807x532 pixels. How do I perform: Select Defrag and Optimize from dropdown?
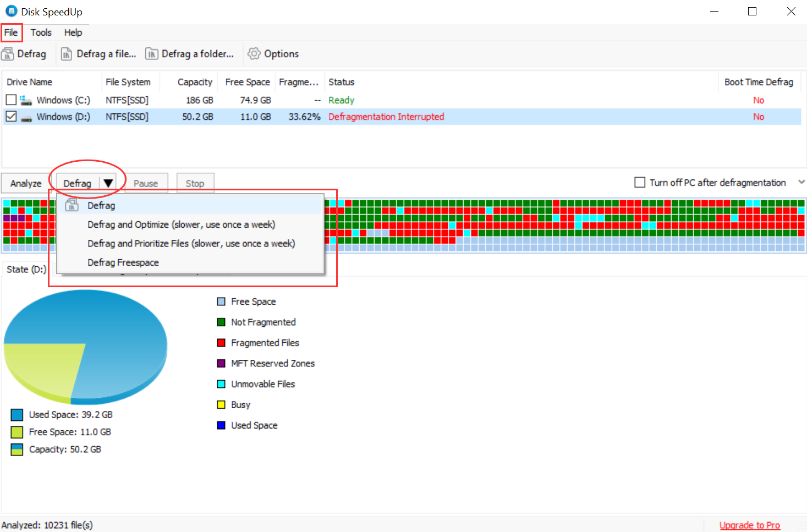coord(181,224)
